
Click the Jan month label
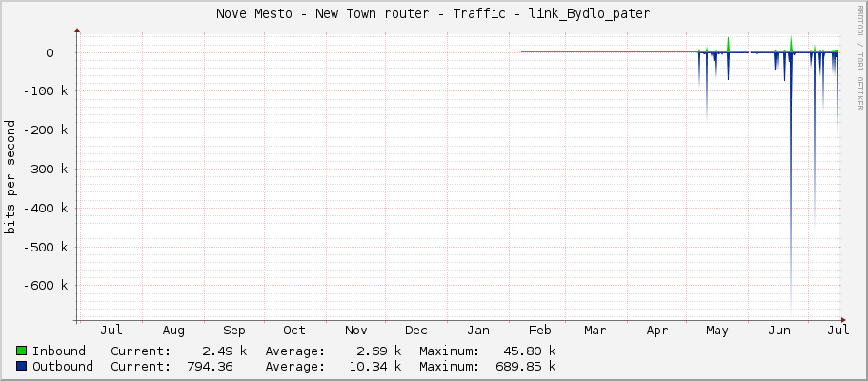(477, 331)
